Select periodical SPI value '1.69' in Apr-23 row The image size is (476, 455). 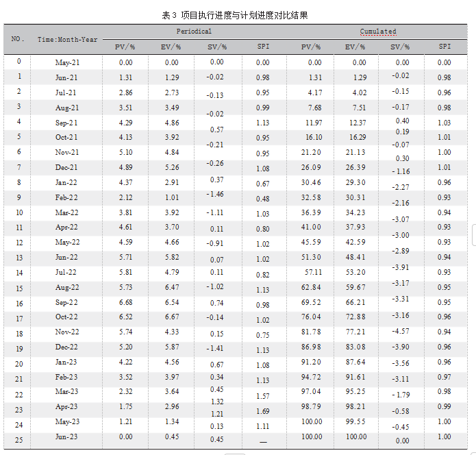tap(262, 411)
